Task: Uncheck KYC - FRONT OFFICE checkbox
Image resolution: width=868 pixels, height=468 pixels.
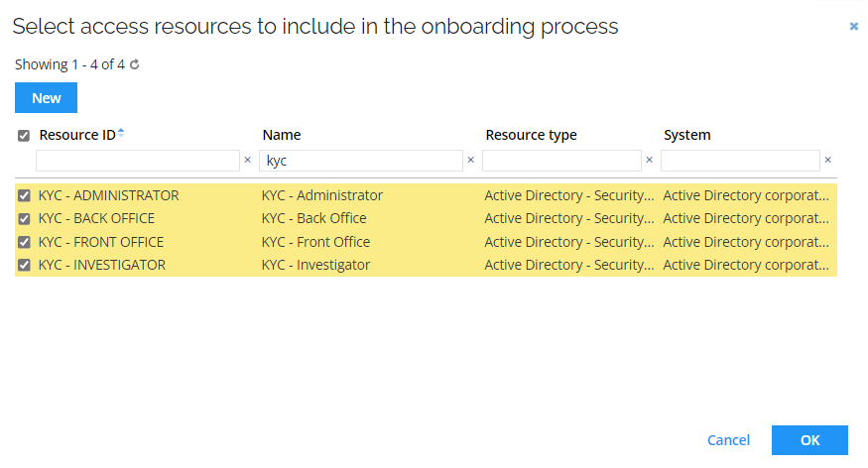Action: [x=24, y=242]
